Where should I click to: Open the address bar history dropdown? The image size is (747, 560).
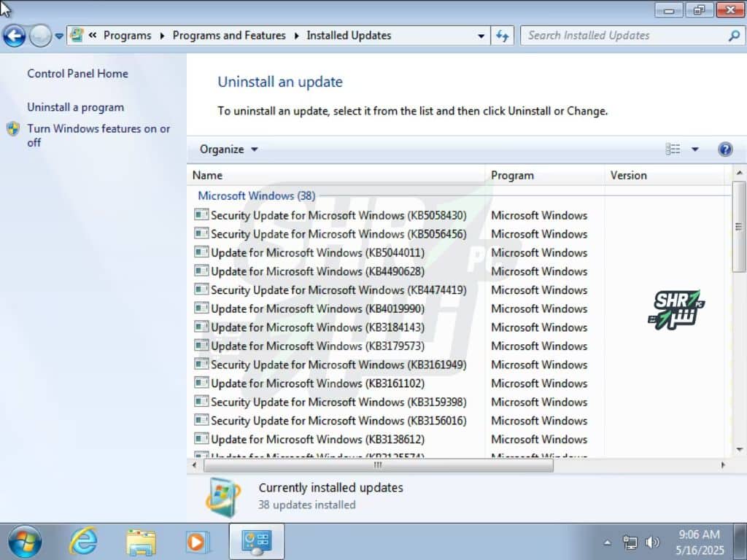(481, 36)
